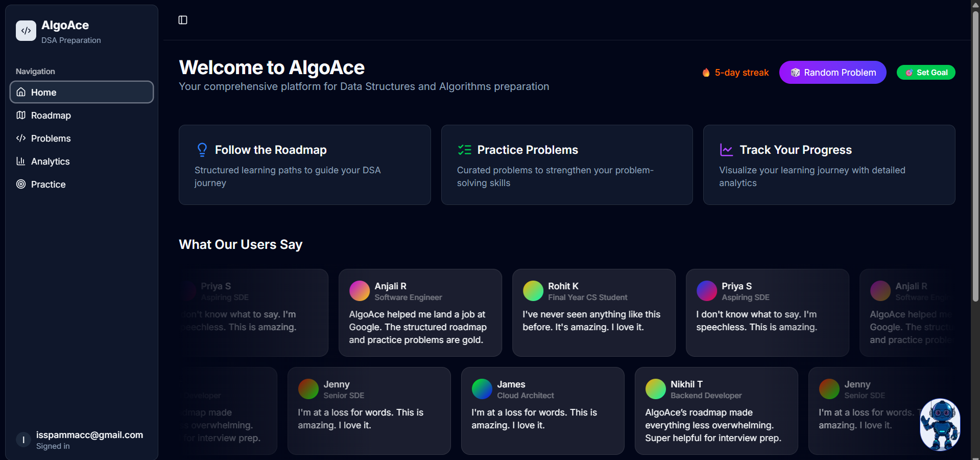The image size is (980, 460).
Task: Toggle the sidebar panel icon
Action: [x=183, y=20]
